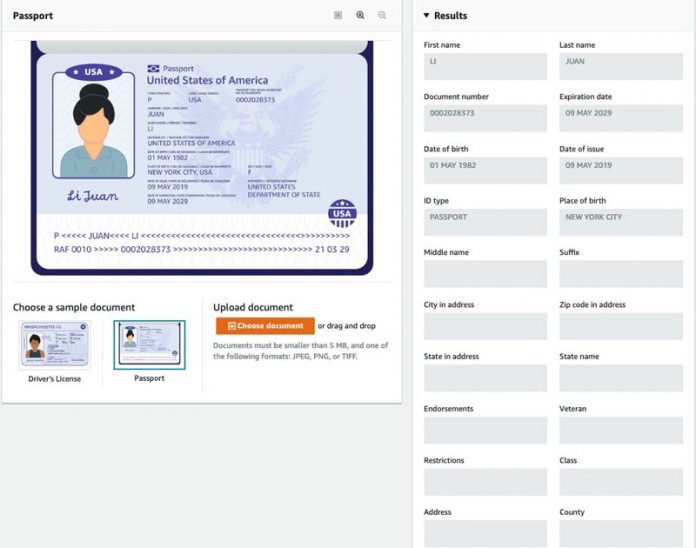The image size is (696, 548).
Task: Click the Document number field
Action: coord(485,118)
